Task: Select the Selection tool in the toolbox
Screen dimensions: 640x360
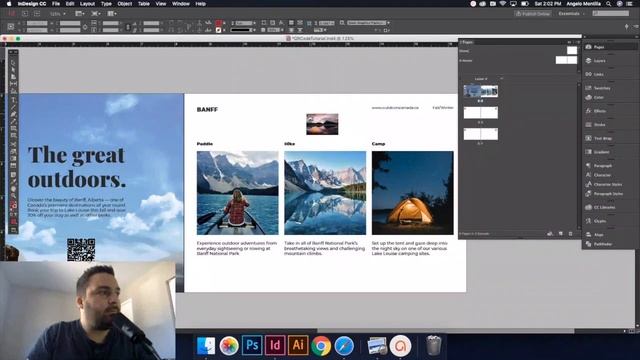Action: (13, 63)
